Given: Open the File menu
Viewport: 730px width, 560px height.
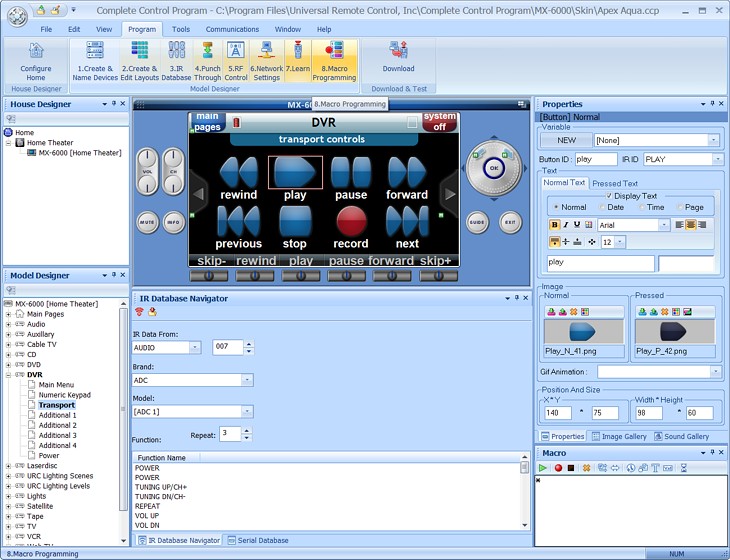Looking at the screenshot, I should click(x=46, y=29).
